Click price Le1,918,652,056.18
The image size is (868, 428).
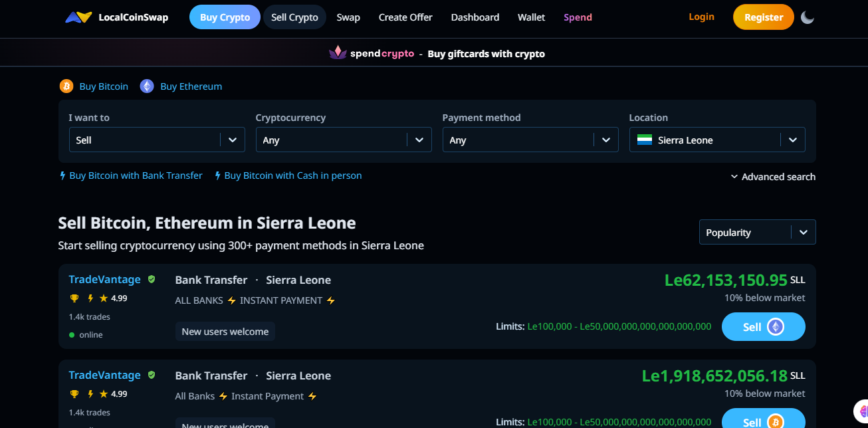[714, 375]
